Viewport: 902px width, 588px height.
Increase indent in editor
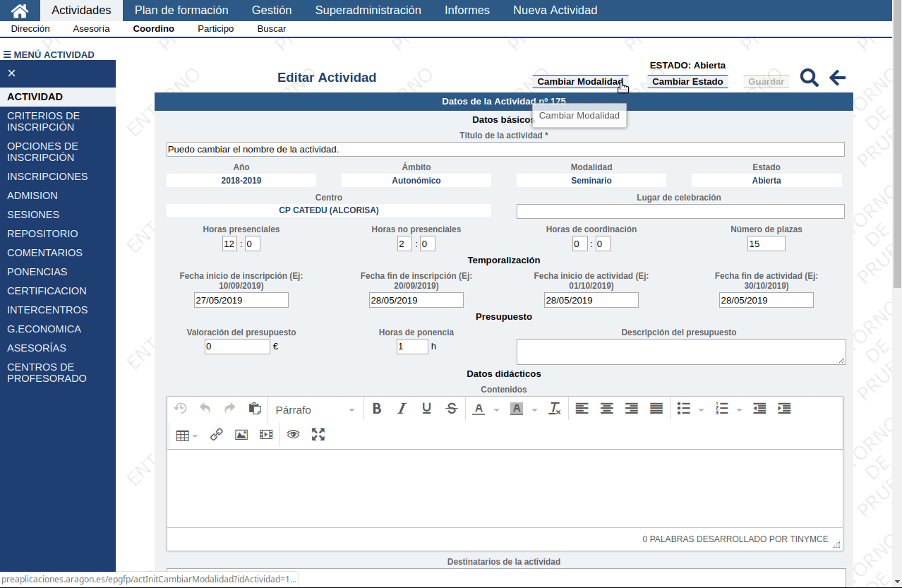[x=784, y=409]
